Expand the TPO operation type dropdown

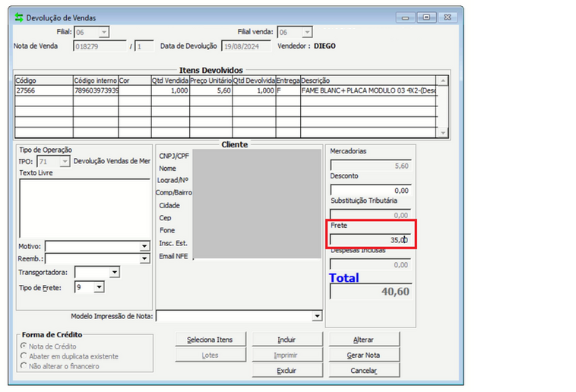tap(65, 161)
